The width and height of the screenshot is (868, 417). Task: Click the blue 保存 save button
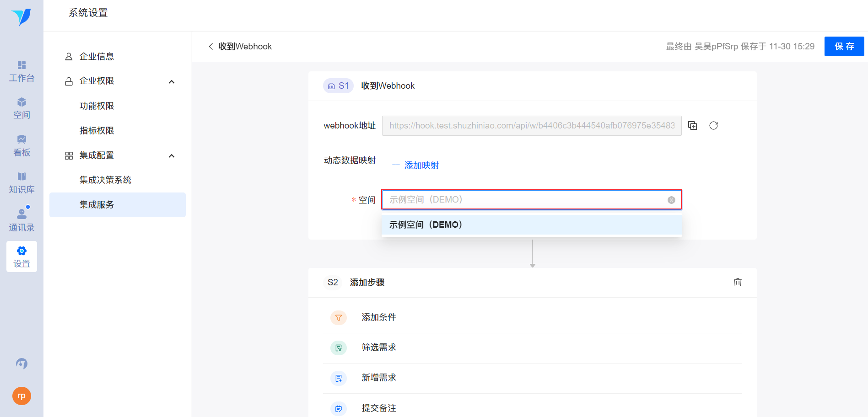click(844, 47)
